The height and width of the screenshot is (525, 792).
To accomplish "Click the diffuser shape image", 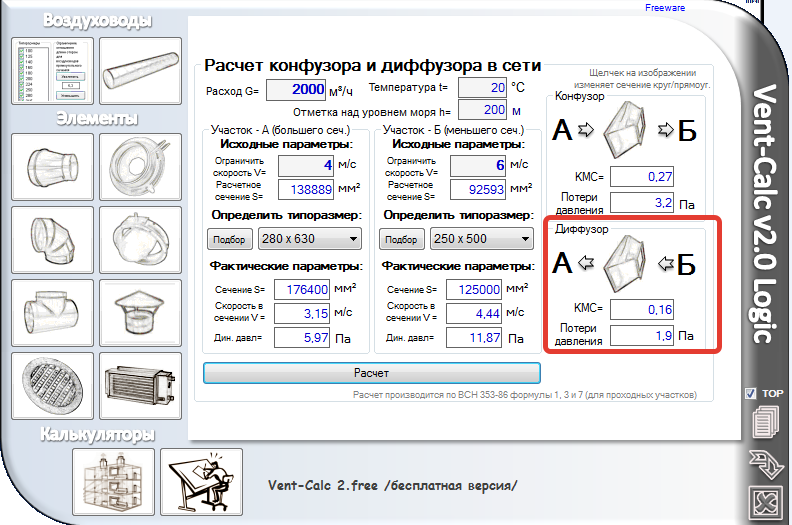I will coord(625,264).
